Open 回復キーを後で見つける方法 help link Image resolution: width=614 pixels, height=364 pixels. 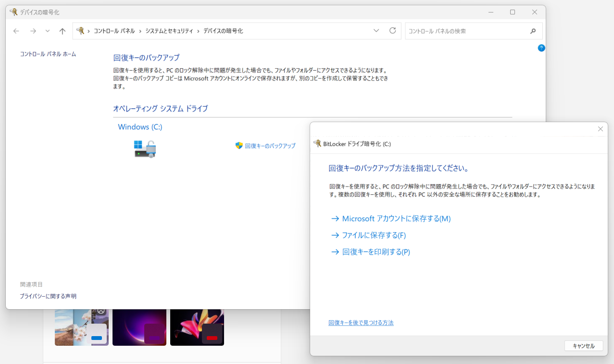(361, 323)
